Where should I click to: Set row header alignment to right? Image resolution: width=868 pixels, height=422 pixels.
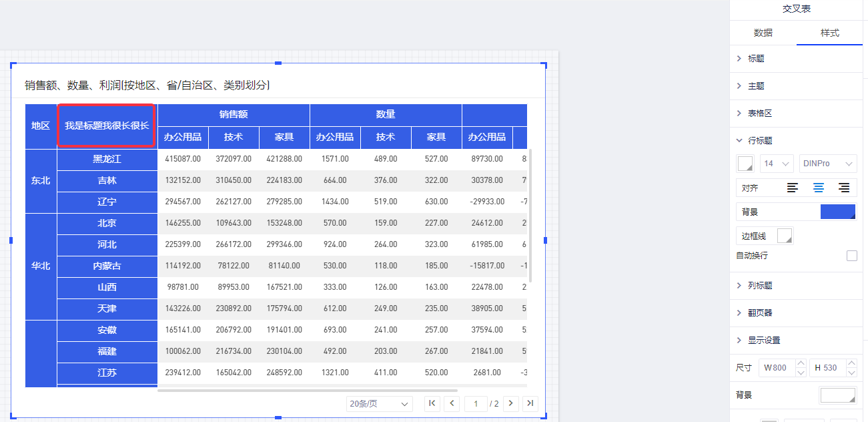pos(844,188)
